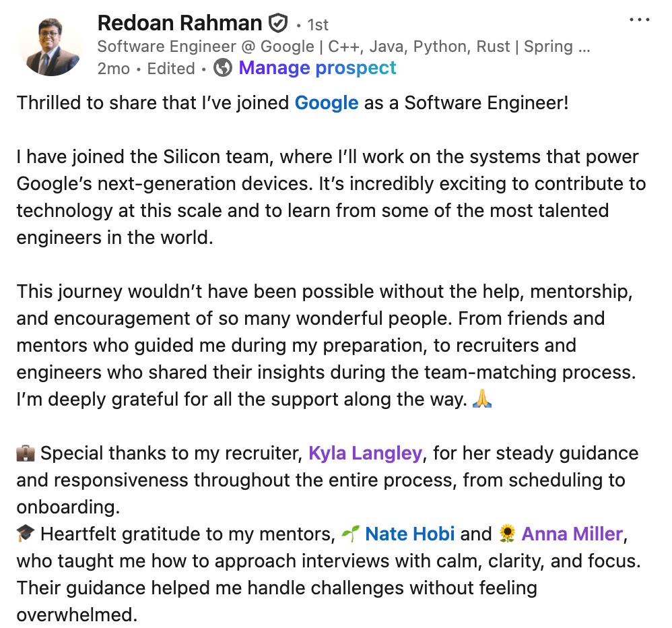Click the Edited label in post metadata
The height and width of the screenshot is (628, 672).
click(171, 68)
